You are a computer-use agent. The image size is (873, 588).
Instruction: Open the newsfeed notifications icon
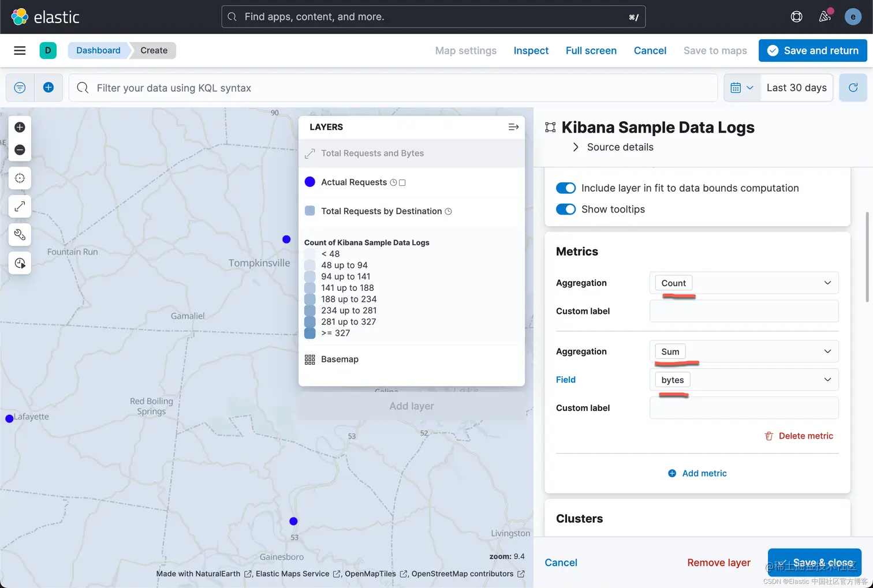(x=825, y=17)
